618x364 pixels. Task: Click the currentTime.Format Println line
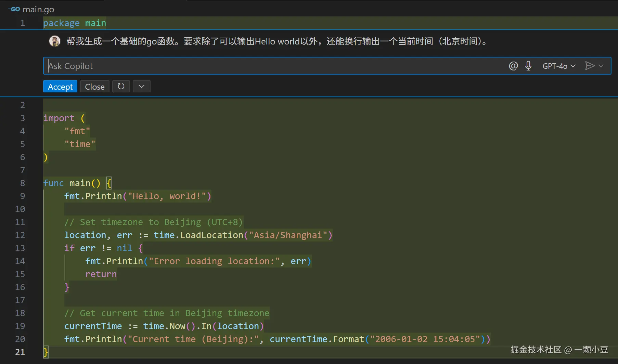pyautogui.click(x=278, y=339)
